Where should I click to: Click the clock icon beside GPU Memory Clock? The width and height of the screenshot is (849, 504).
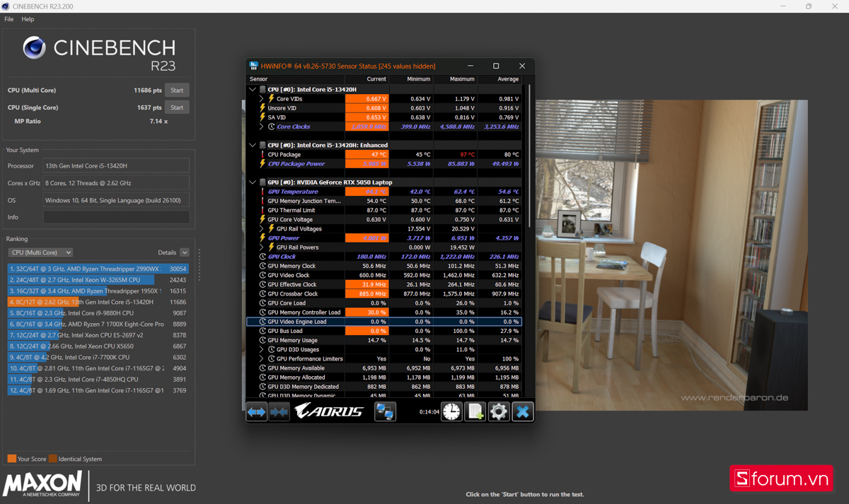(262, 266)
